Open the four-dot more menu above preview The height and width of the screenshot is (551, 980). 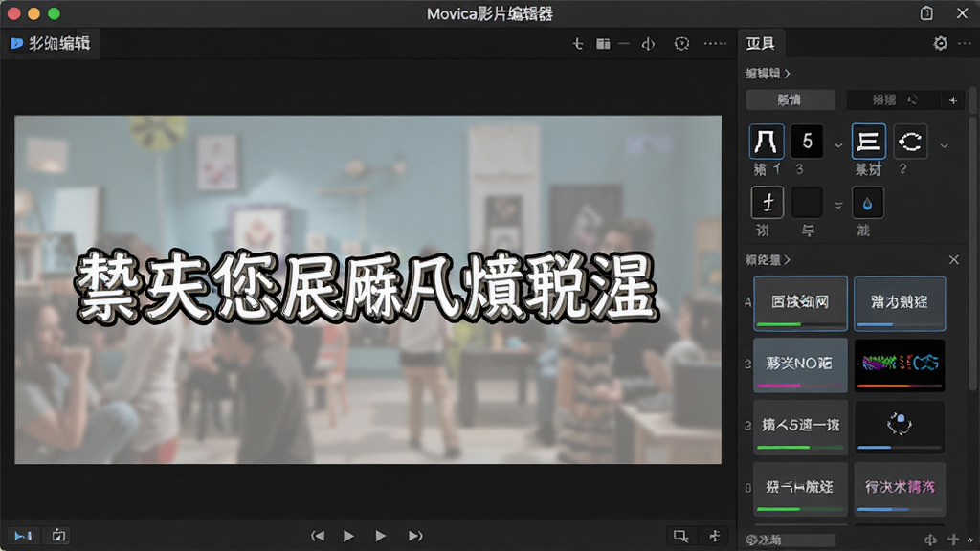[715, 43]
